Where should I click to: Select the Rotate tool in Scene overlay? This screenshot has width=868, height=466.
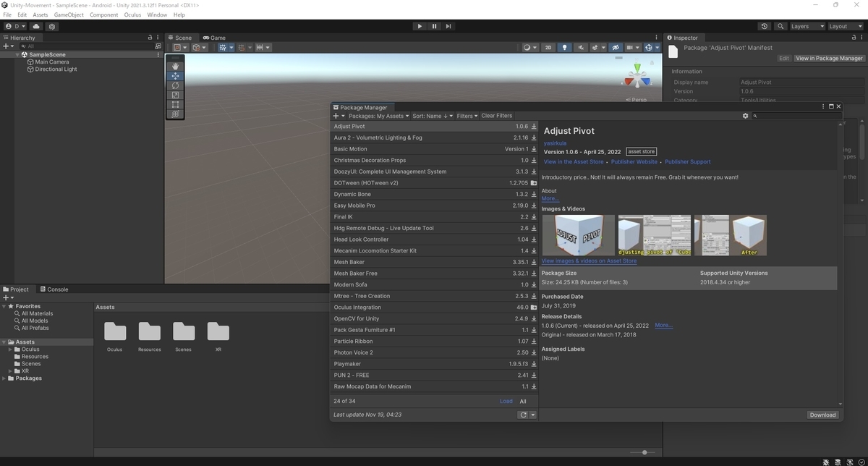point(175,85)
